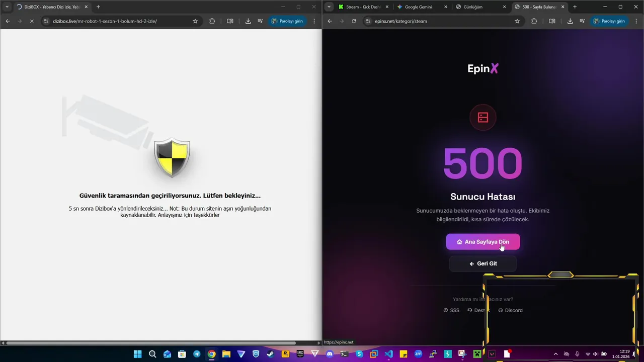Open extensions menu in DiziBOX window
The height and width of the screenshot is (362, 644).
click(x=212, y=21)
